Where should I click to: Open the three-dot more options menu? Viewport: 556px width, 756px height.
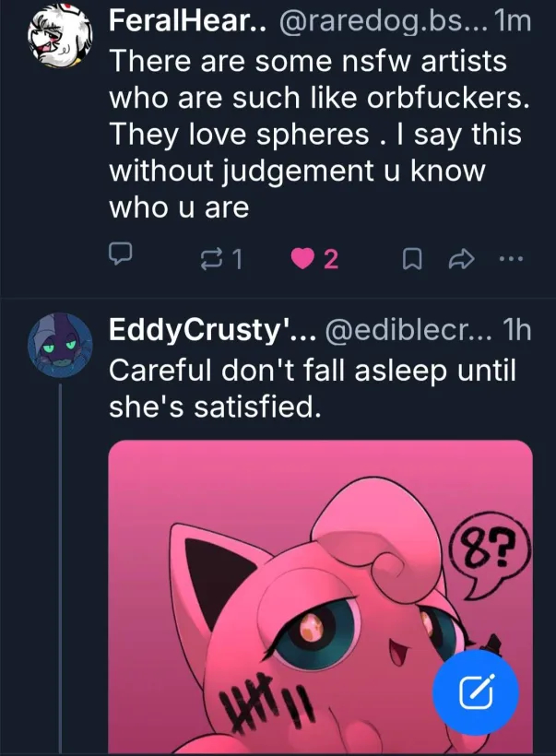point(508,260)
